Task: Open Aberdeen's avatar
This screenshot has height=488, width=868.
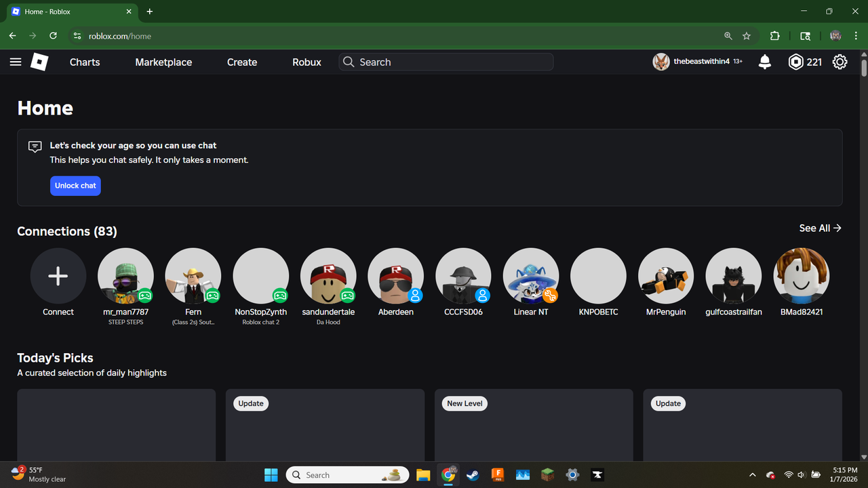Action: coord(396,276)
